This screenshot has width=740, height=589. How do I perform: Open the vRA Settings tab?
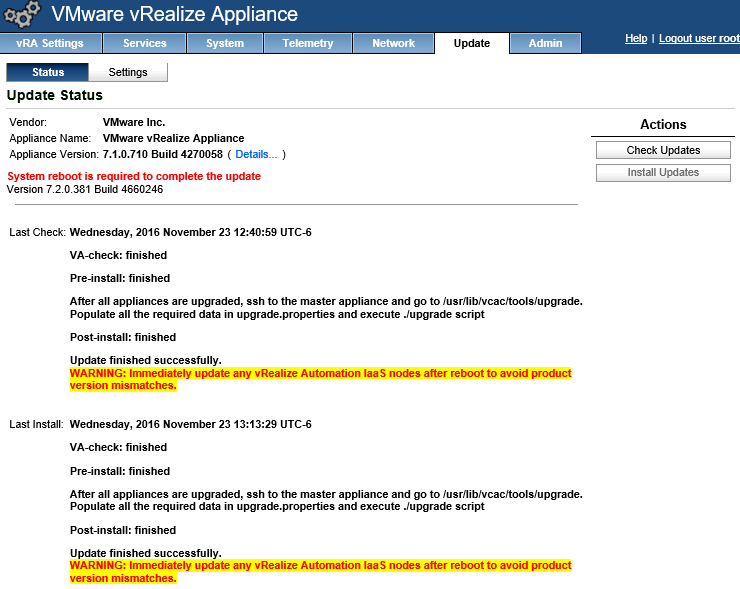[x=50, y=43]
